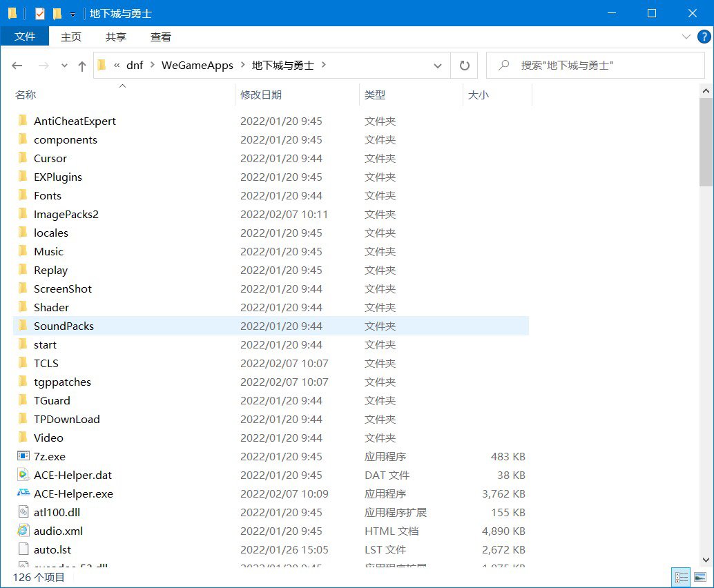Screen dimensions: 714x588
Task: Switch to the 查看 ribbon tab
Action: click(161, 37)
